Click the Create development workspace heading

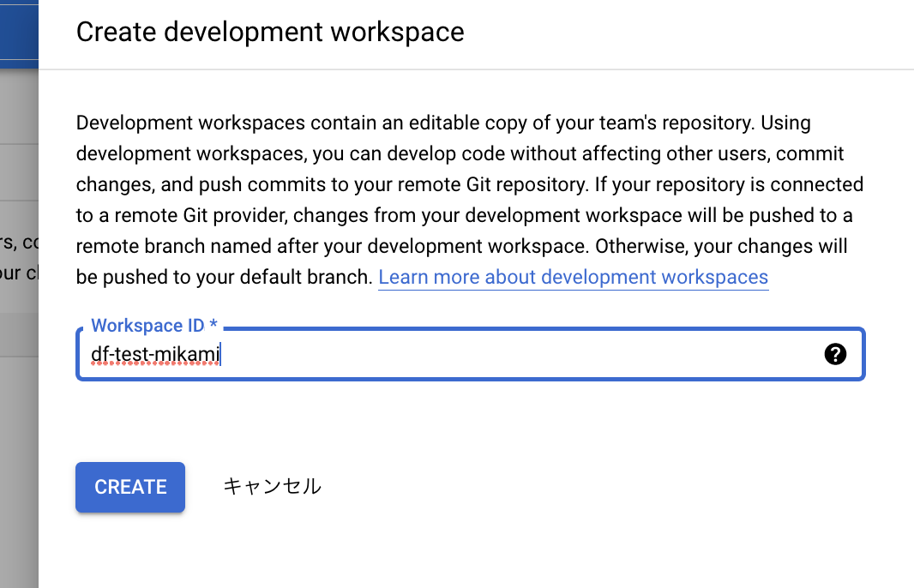[270, 32]
